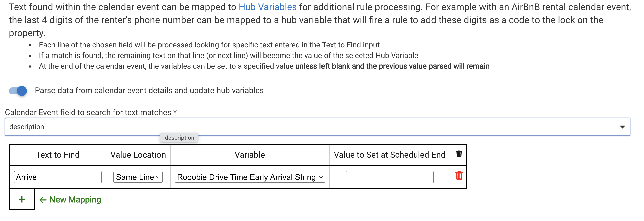This screenshot has height=221, width=644.
Task: Toggle the parse calendar event data switch
Action: click(x=18, y=91)
